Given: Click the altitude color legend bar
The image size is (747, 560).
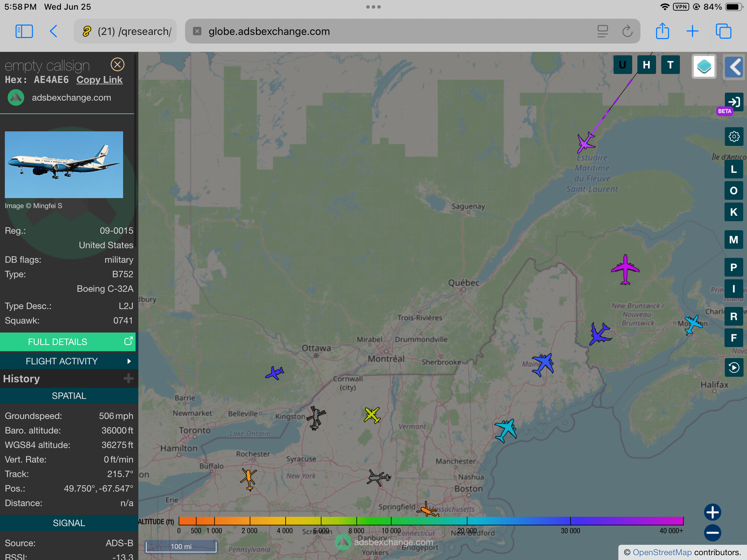Looking at the screenshot, I should tap(431, 521).
